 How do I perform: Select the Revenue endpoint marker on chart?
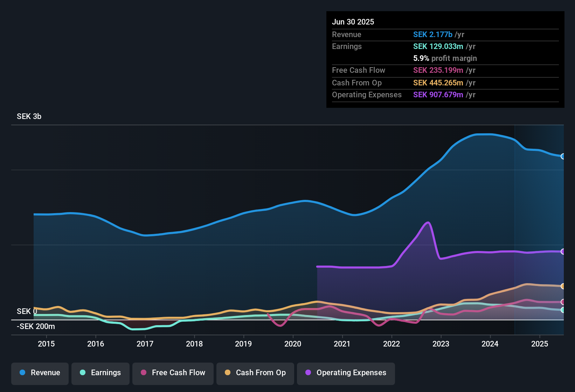click(x=563, y=156)
